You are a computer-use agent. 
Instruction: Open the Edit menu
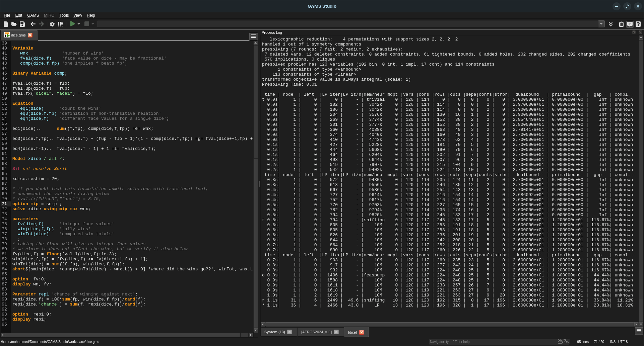[18, 15]
